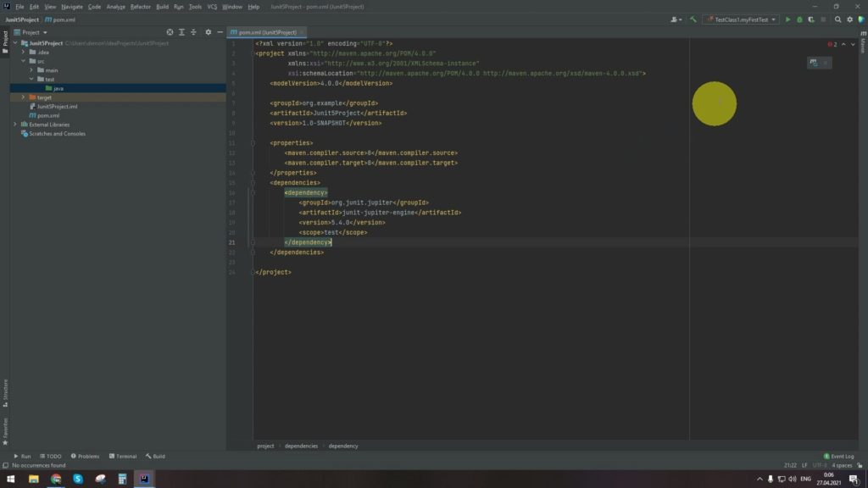Open the Maven tool window on right stripe
This screenshot has height=488, width=868.
click(x=863, y=42)
